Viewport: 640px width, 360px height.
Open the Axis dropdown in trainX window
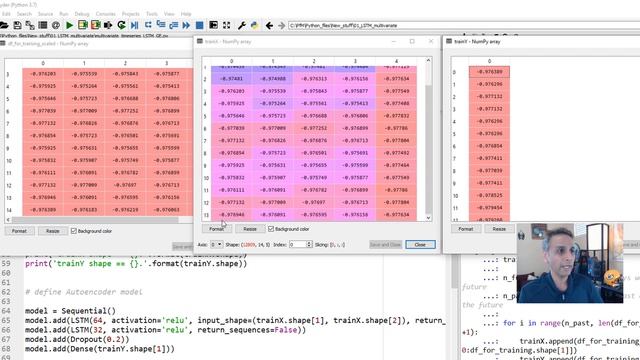tap(216, 244)
